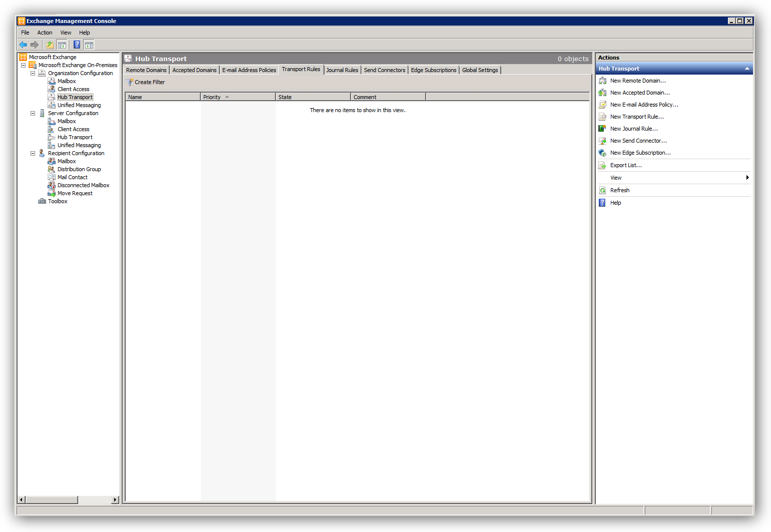Image resolution: width=771 pixels, height=532 pixels.
Task: Click the New Send Connector action icon
Action: 602,141
